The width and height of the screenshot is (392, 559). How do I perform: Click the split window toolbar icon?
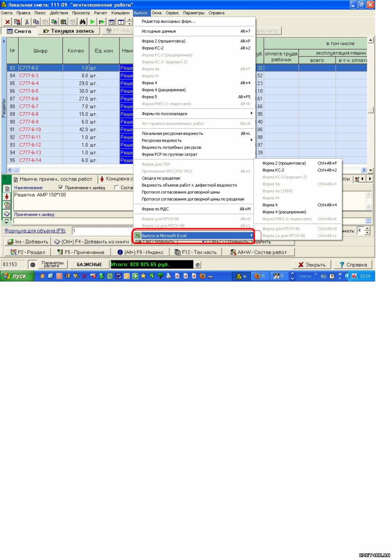pos(121,22)
